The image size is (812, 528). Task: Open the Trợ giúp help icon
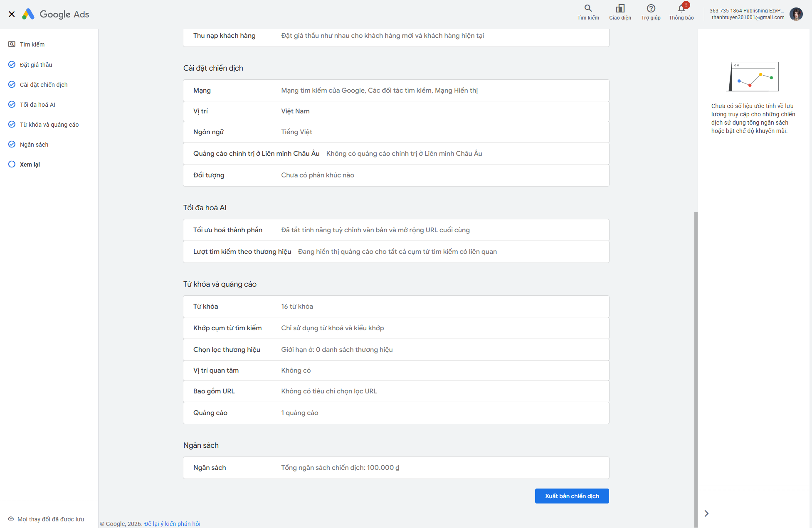pyautogui.click(x=651, y=8)
